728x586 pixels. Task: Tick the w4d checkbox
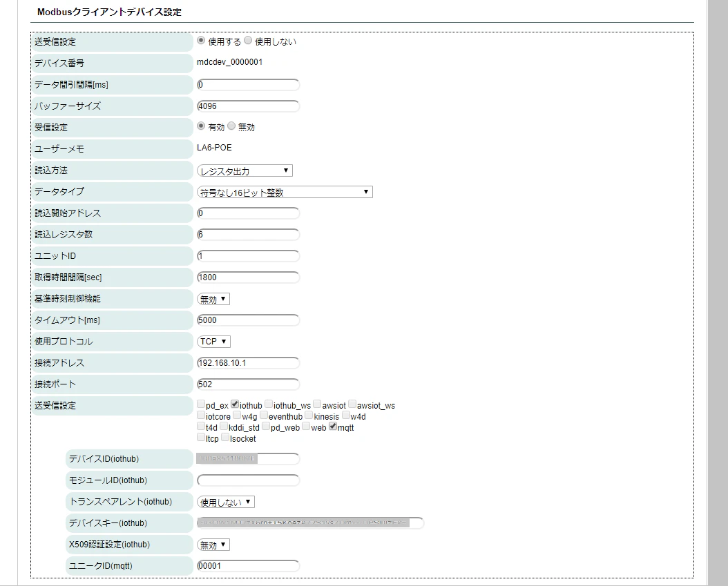(x=346, y=416)
